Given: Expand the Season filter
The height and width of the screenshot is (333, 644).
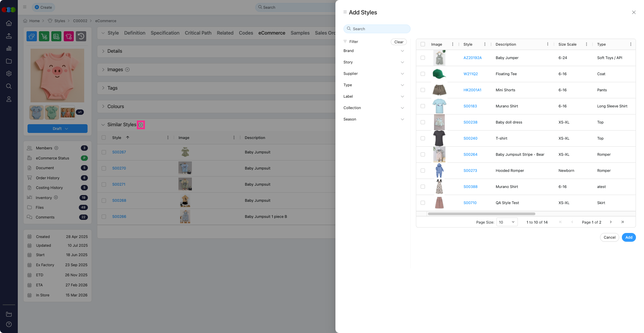Looking at the screenshot, I should 402,120.
